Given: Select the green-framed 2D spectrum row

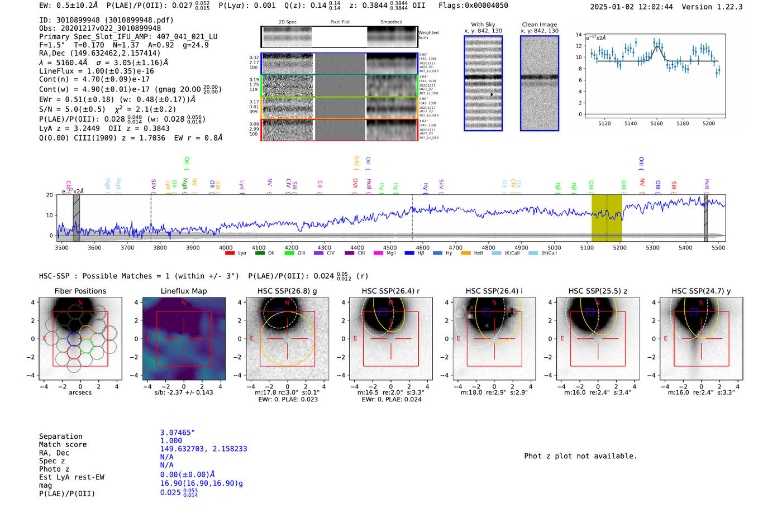Looking at the screenshot, I should coord(340,86).
